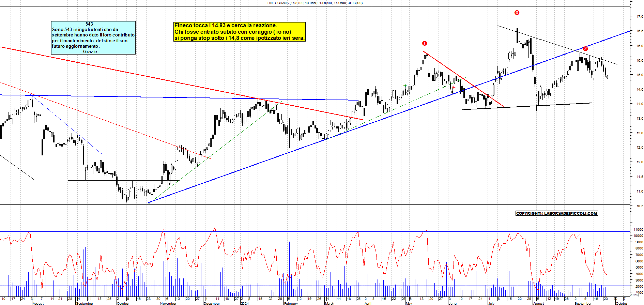Image resolution: width=644 pixels, height=305 pixels.
Task: Click the COPYRIGHT LABORSADEIPICCOLI.COM label
Action: point(557,213)
